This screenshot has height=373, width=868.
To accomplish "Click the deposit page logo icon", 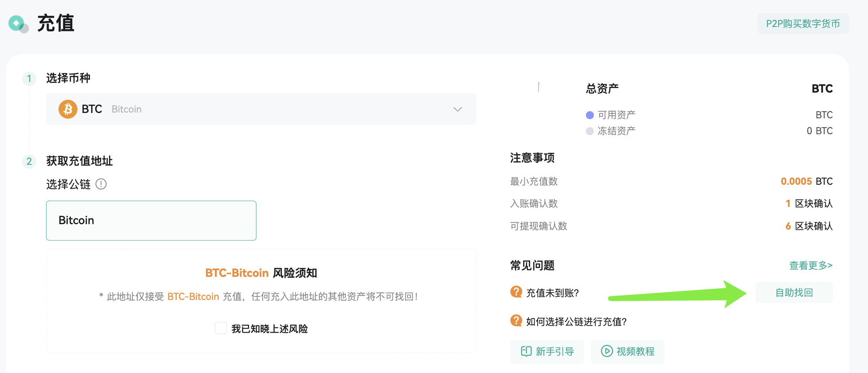I will [x=18, y=24].
